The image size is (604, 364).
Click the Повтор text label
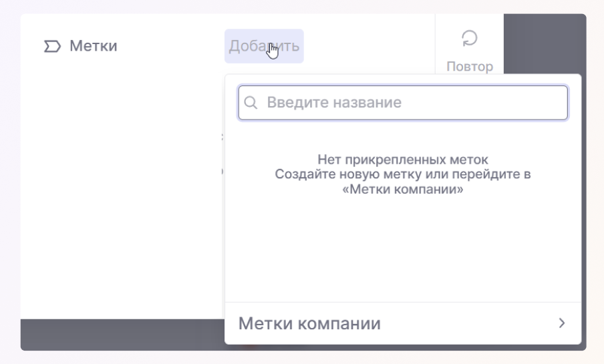[x=470, y=67]
